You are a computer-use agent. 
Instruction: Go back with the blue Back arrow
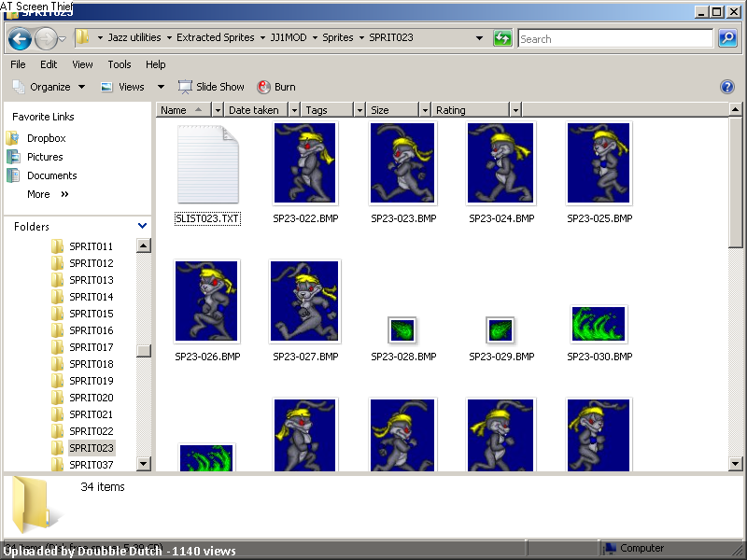(x=20, y=38)
